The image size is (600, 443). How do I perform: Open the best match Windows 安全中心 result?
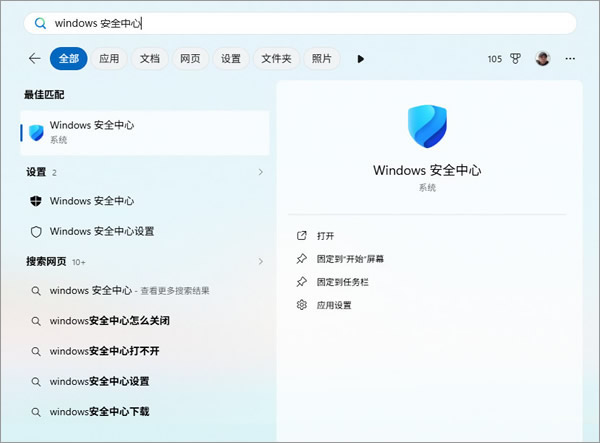pos(145,132)
